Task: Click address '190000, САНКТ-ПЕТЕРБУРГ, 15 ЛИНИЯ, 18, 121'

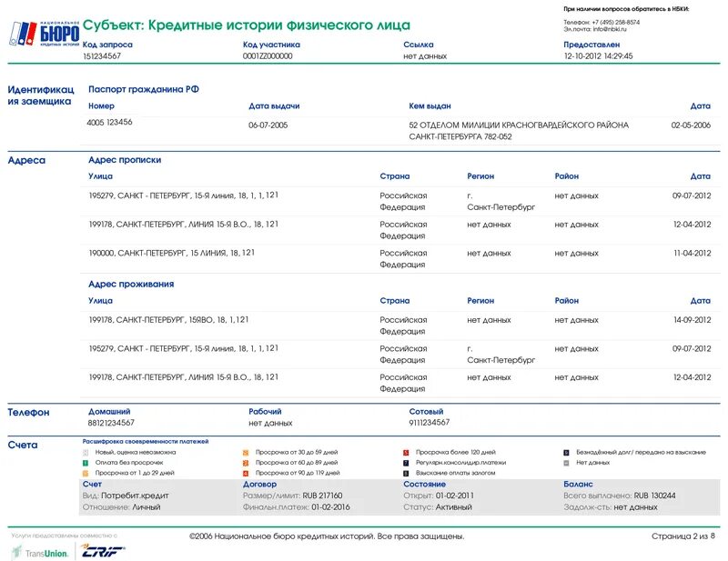Action: pos(172,253)
